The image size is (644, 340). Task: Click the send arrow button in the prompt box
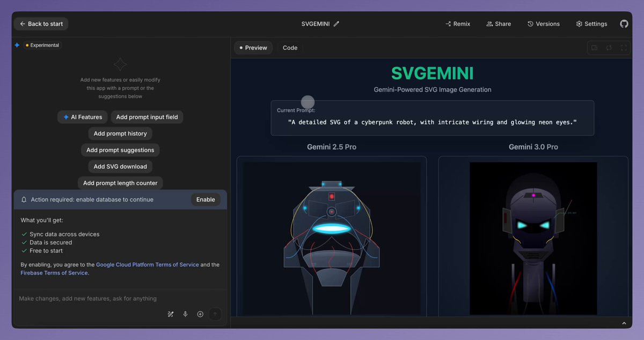tap(215, 314)
